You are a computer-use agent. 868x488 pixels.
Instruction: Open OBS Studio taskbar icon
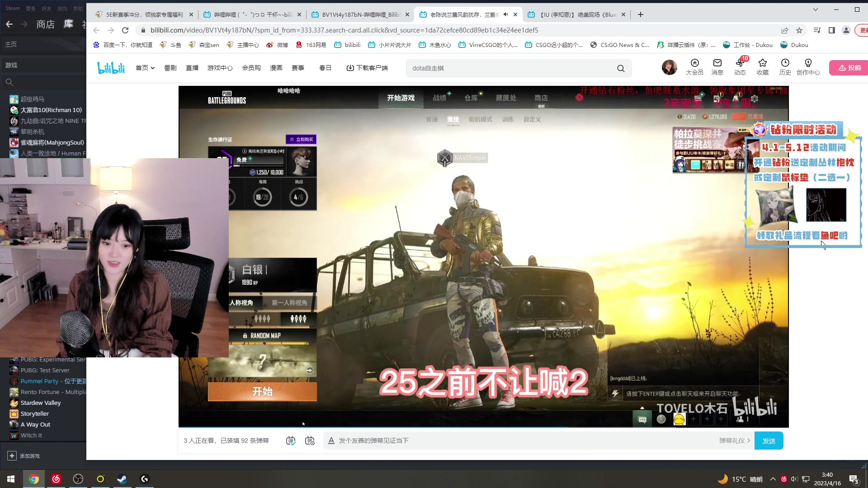click(78, 479)
